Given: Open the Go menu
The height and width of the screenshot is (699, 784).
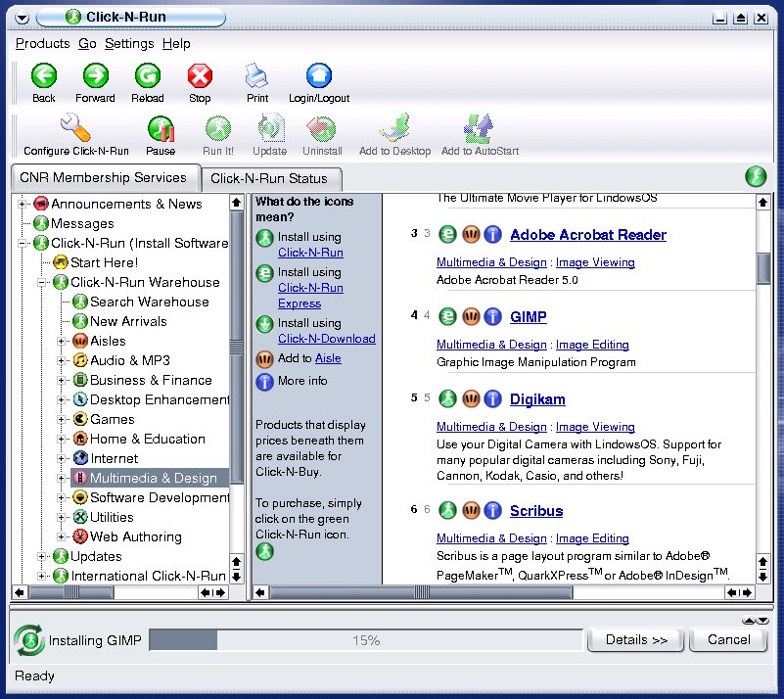Looking at the screenshot, I should tap(87, 44).
